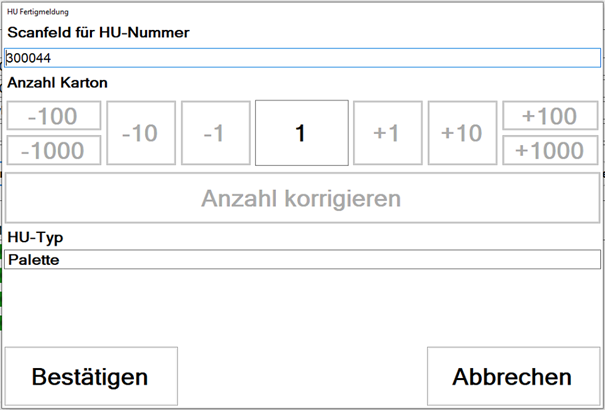605x410 pixels.
Task: Click the +1000 increment button
Action: pos(550,150)
